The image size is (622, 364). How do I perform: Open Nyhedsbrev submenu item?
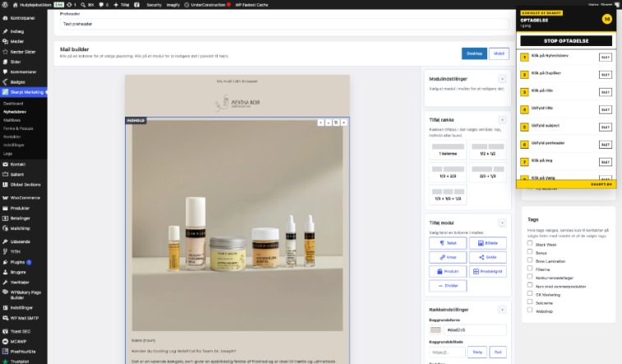15,112
